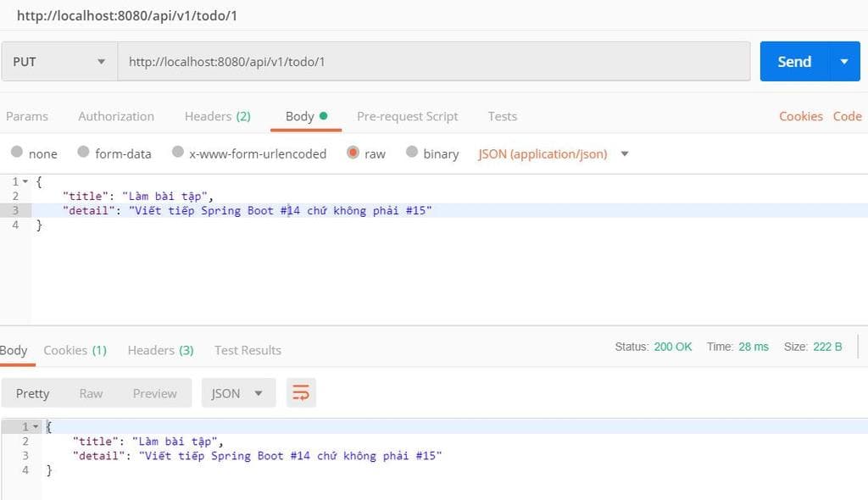Click the Code link
The height and width of the screenshot is (500, 868).
[847, 116]
